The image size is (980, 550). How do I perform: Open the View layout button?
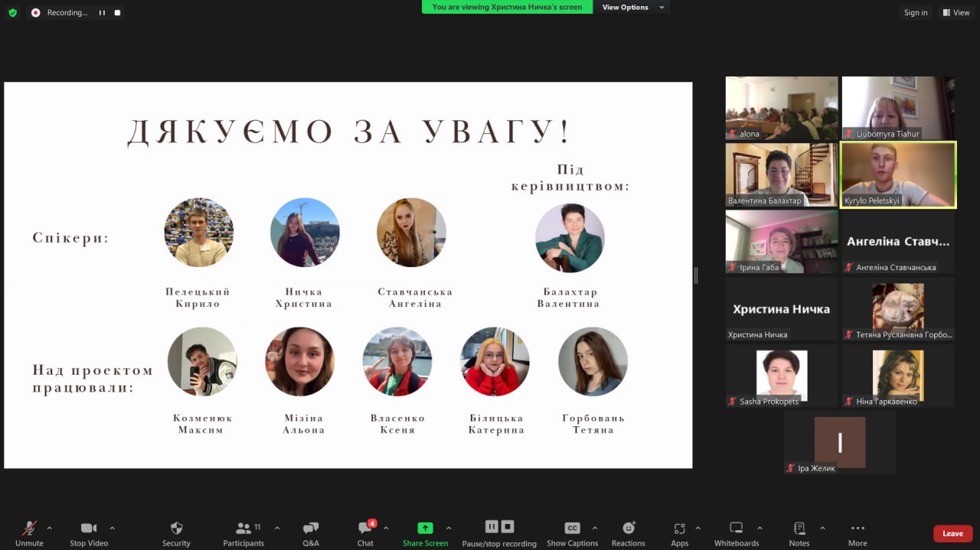click(956, 12)
